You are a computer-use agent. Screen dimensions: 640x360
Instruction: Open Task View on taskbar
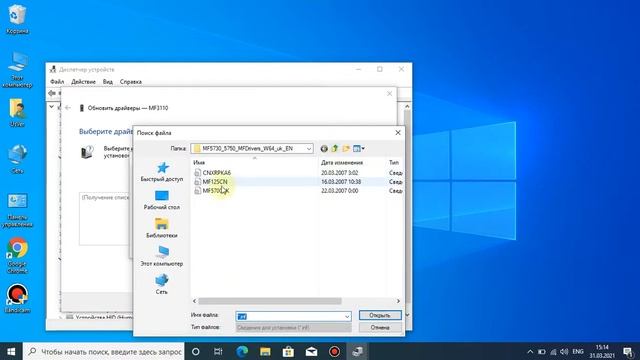[218, 351]
